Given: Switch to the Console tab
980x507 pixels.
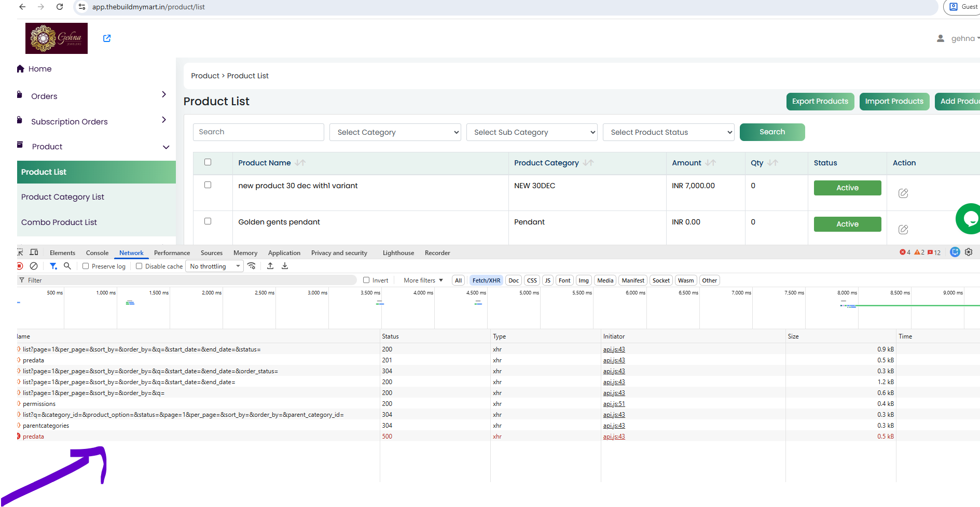Looking at the screenshot, I should point(97,253).
